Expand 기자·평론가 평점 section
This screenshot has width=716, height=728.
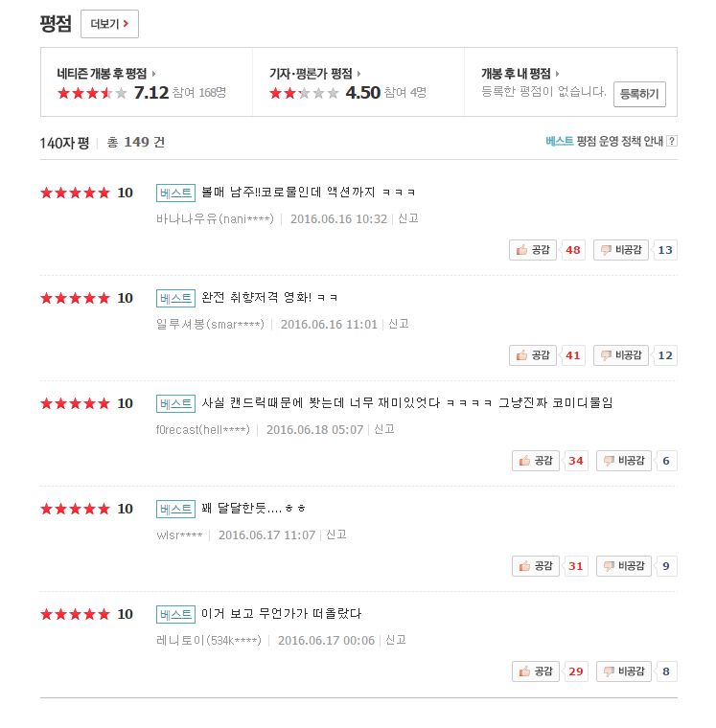pos(359,74)
